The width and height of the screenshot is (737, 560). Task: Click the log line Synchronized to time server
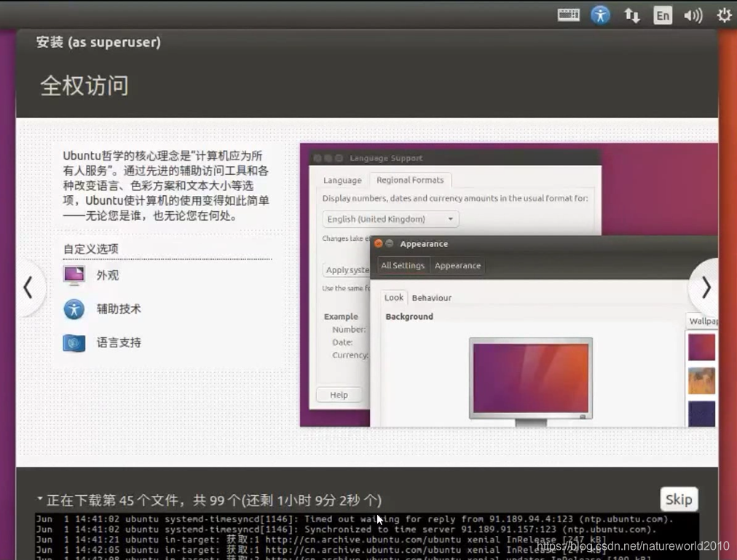[x=346, y=529]
